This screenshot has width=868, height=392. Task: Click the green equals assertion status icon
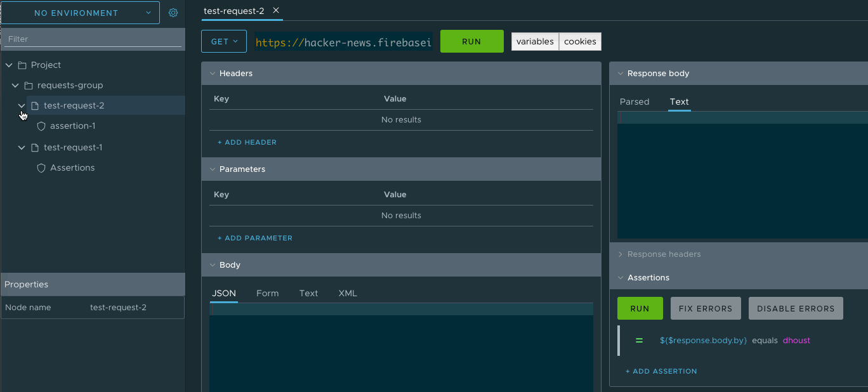(639, 341)
